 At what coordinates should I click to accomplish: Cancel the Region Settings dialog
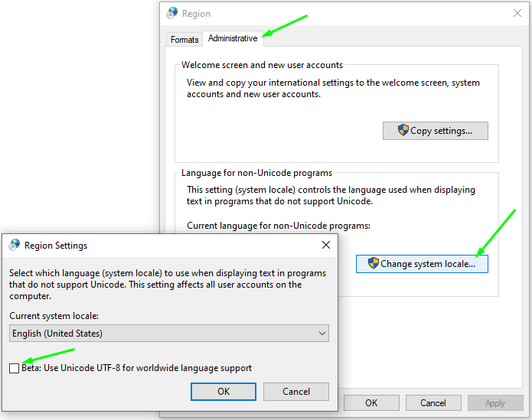pos(296,391)
